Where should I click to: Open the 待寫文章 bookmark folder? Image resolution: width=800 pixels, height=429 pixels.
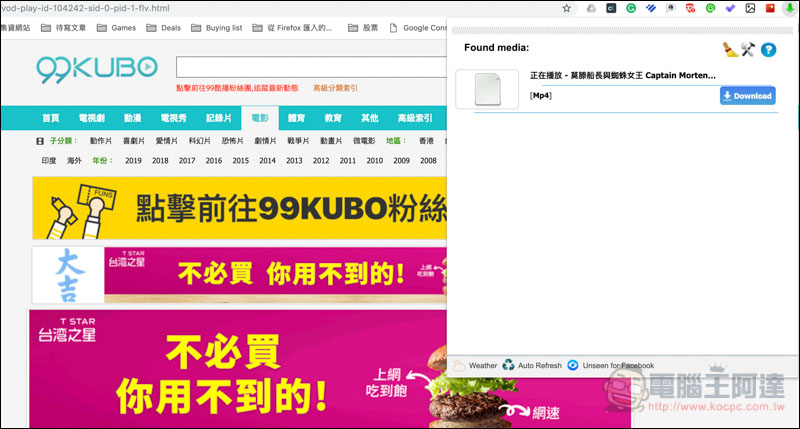tap(64, 28)
